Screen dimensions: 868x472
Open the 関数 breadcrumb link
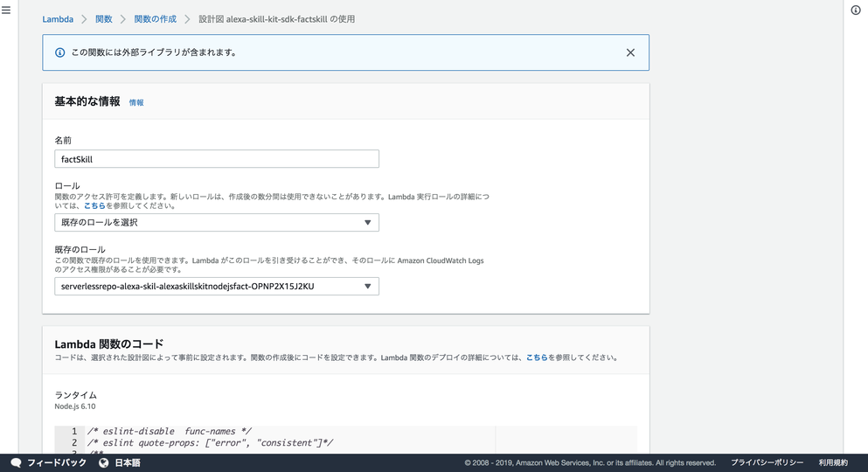pos(103,19)
